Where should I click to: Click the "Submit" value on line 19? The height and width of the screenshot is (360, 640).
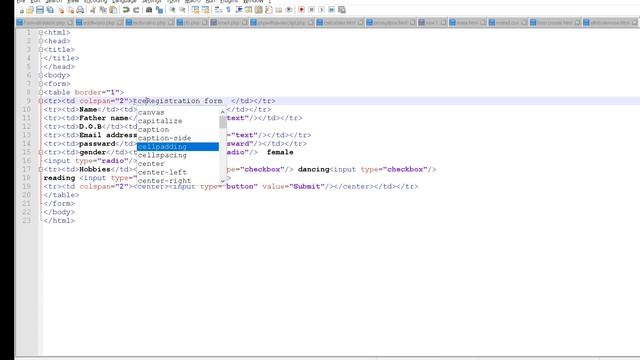point(307,187)
